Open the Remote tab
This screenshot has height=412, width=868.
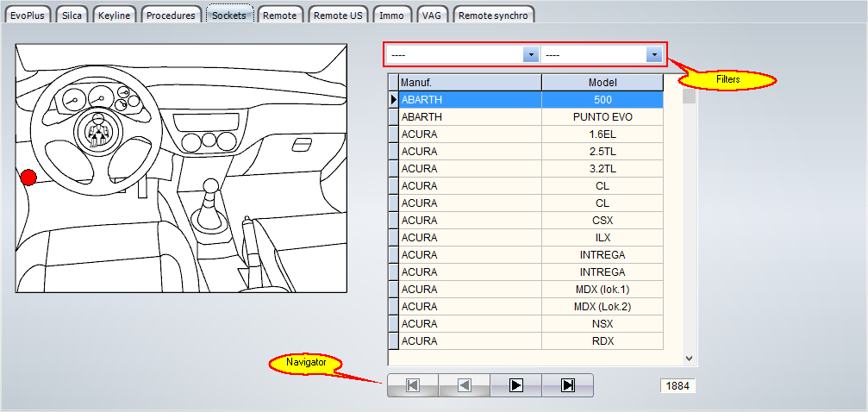click(280, 15)
